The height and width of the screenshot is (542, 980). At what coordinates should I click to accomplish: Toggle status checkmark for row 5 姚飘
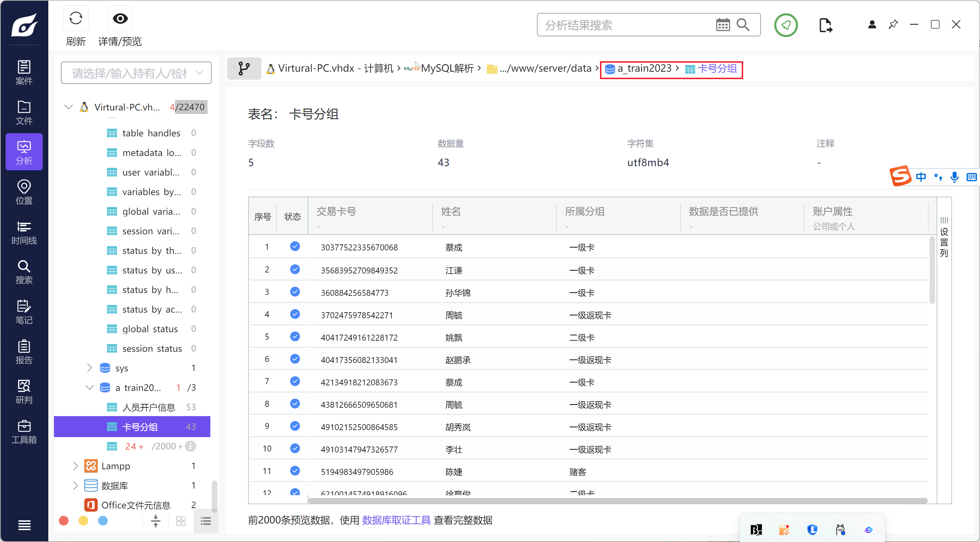295,337
